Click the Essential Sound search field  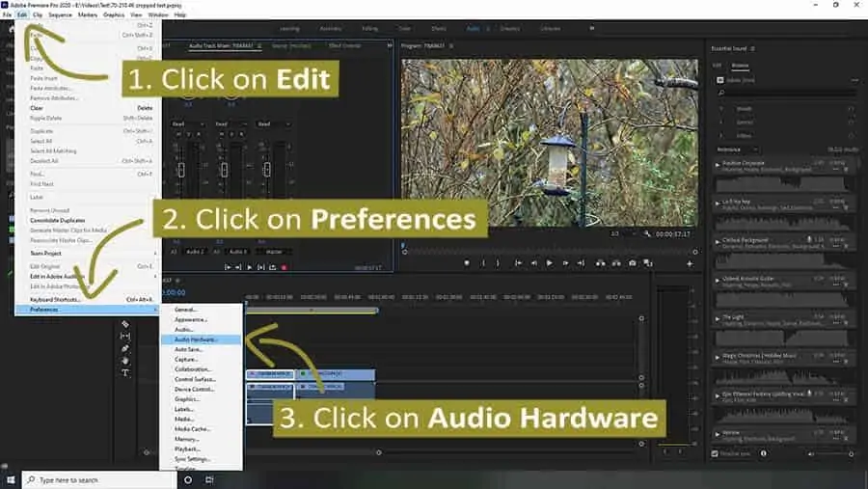786,93
